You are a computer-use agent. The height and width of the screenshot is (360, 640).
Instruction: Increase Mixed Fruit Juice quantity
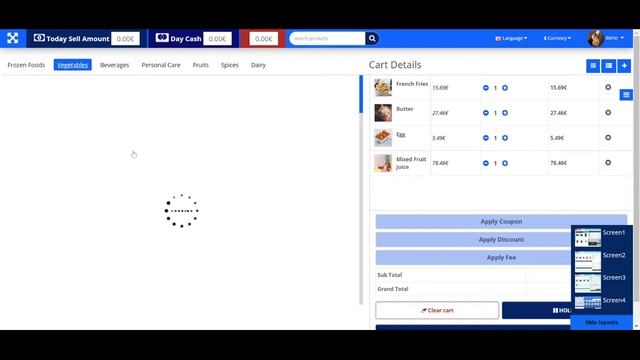[505, 163]
